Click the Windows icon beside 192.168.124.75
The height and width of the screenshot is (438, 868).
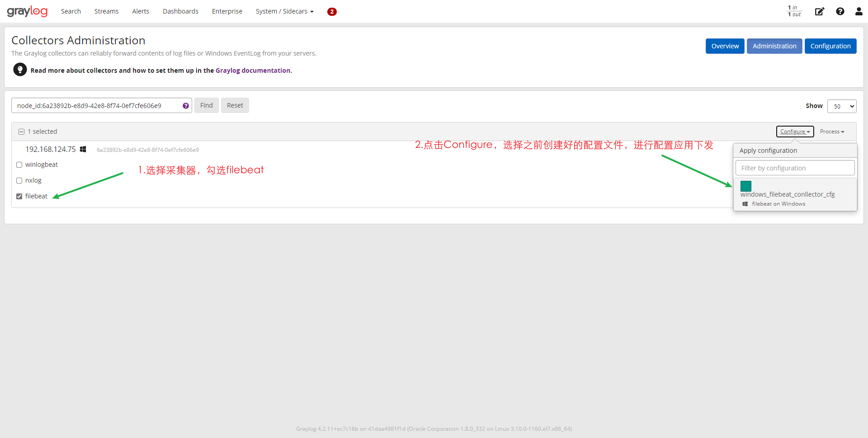(x=83, y=149)
